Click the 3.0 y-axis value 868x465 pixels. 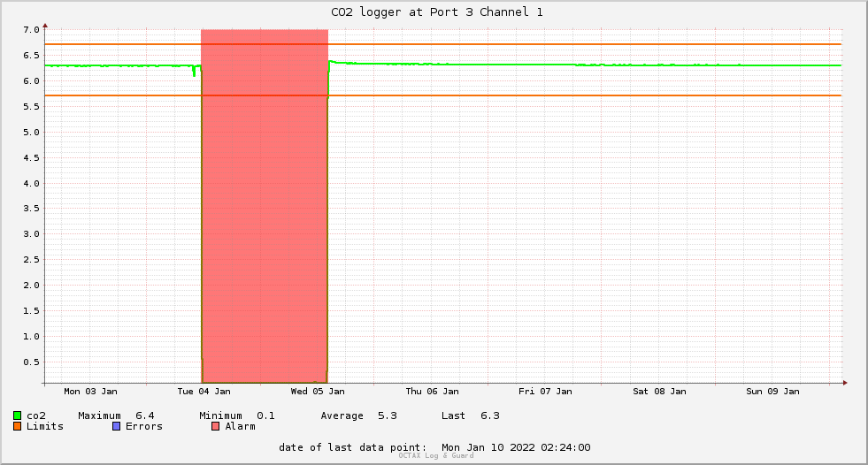32,234
